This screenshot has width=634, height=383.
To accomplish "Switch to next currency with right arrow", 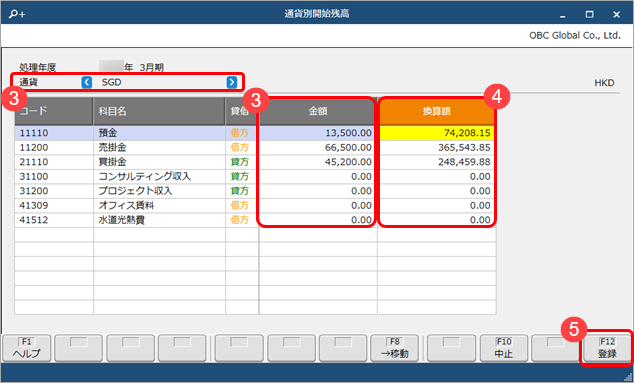I will pos(232,82).
